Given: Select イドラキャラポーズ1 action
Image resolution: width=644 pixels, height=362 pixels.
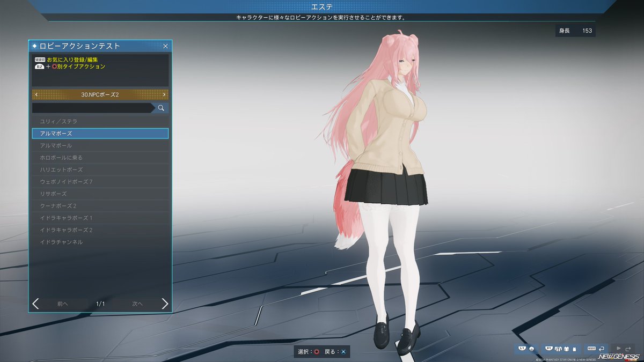Looking at the screenshot, I should pos(100,218).
